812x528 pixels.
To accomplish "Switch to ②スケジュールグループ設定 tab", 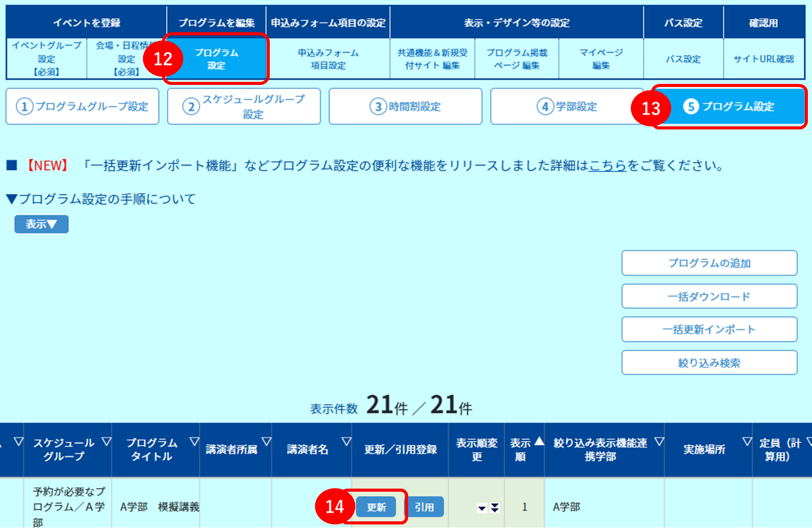I will (244, 106).
